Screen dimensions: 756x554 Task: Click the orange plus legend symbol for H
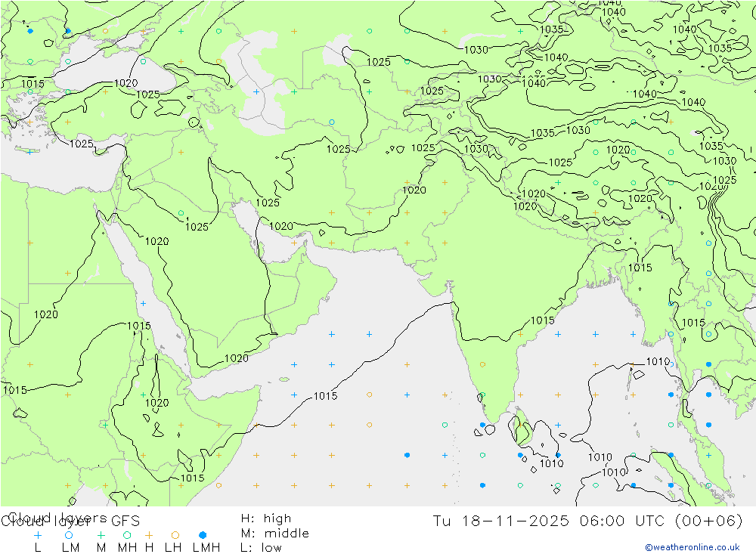coord(149,534)
